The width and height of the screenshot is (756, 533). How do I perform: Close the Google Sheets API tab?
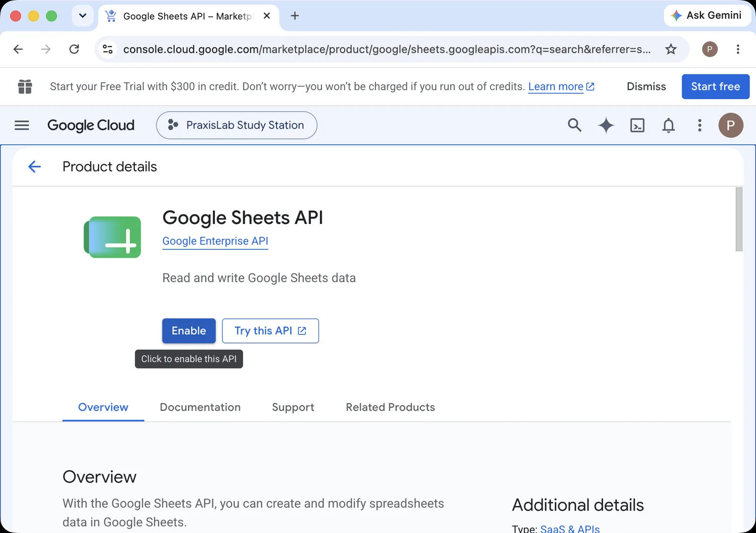point(267,16)
